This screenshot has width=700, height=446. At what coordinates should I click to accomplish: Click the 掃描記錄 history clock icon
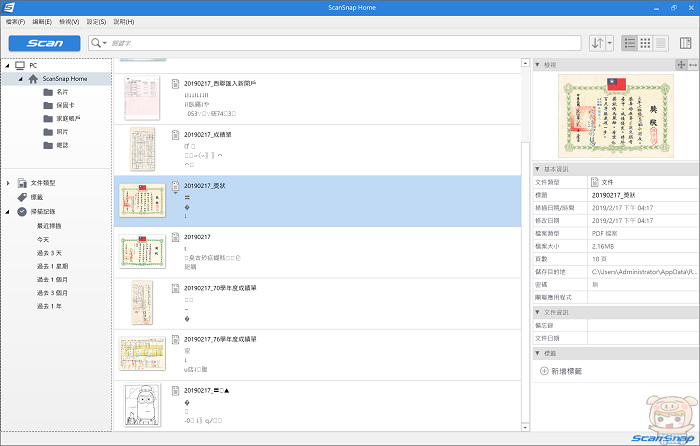pyautogui.click(x=22, y=212)
